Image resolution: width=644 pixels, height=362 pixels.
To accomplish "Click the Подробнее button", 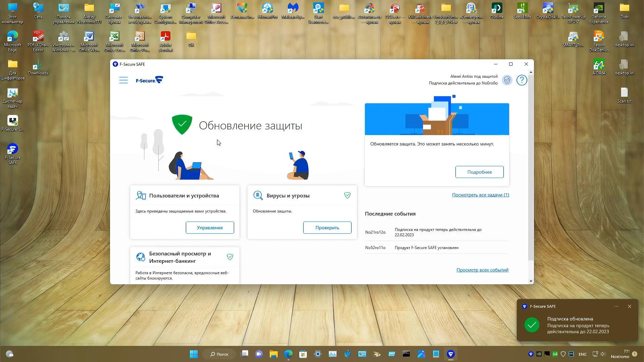I will point(479,172).
